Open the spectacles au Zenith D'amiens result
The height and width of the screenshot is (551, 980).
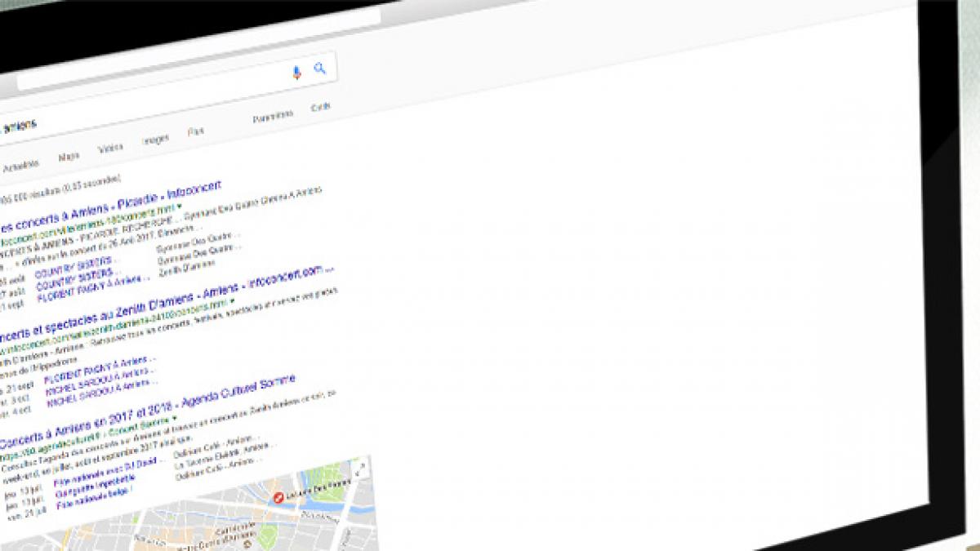point(167,304)
